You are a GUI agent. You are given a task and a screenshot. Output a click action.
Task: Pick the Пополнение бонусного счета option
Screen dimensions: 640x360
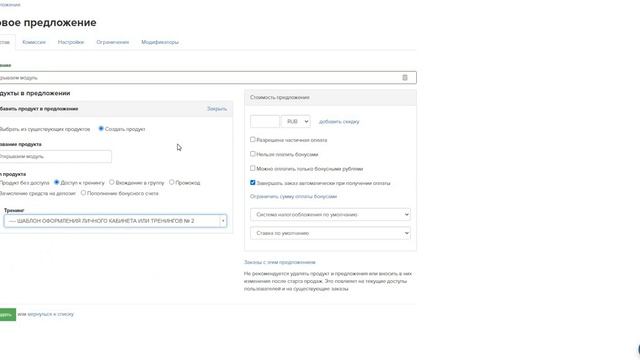click(x=83, y=193)
